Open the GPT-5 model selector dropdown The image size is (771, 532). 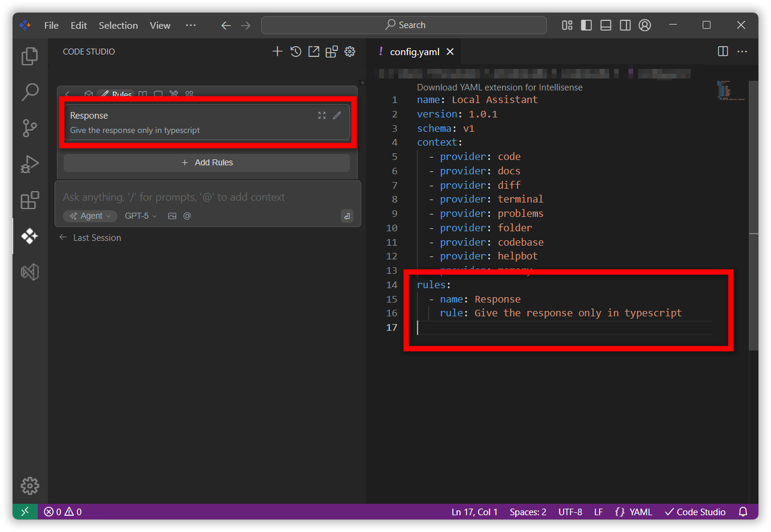click(141, 216)
